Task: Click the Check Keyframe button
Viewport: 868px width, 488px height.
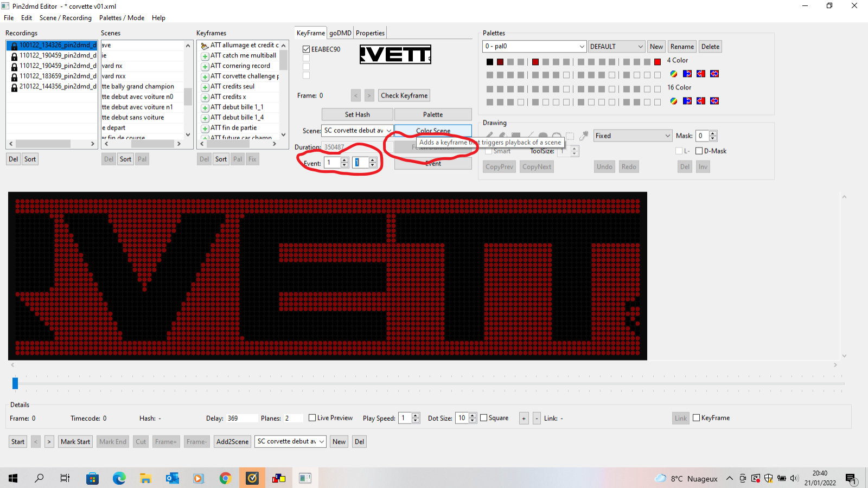Action: 404,95
